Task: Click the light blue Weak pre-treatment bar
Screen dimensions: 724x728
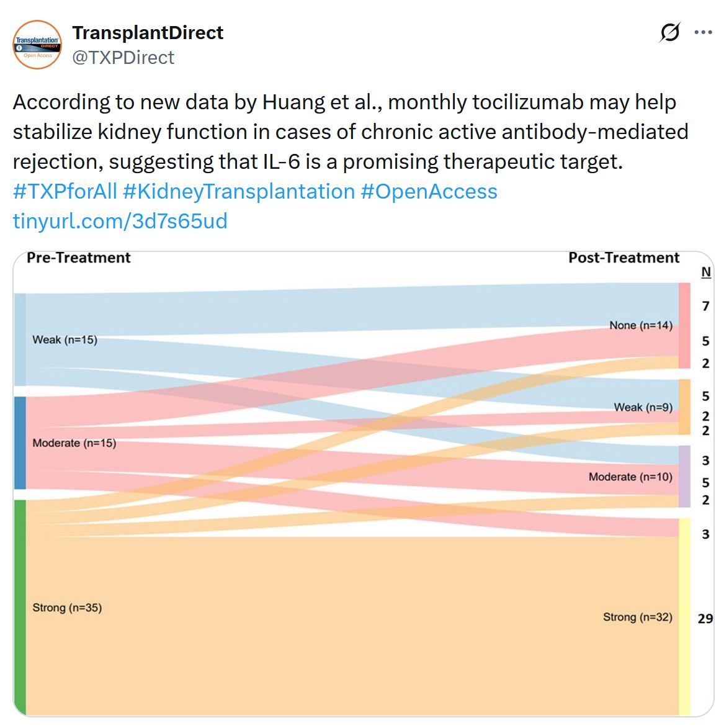Action: click(x=20, y=339)
